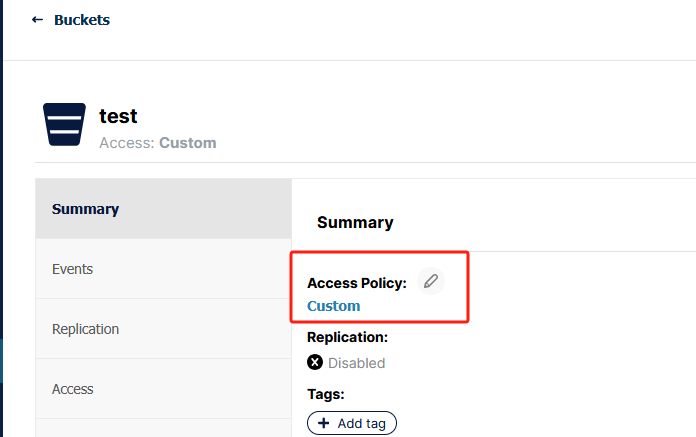Open the Access tab
Screen dimensions: 696x437
72,389
